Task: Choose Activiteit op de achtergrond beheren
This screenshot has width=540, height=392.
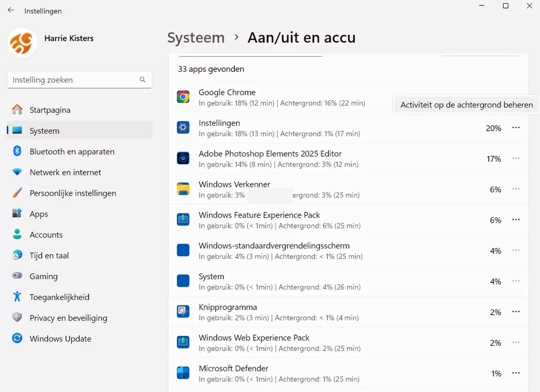Action: tap(467, 105)
